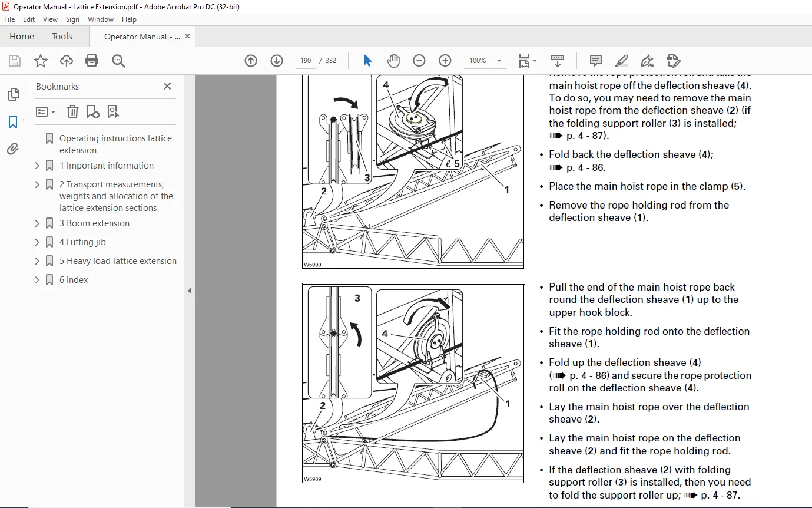Click the stamp or share tool icon
Viewport: 812px width, 508px height.
(x=673, y=61)
